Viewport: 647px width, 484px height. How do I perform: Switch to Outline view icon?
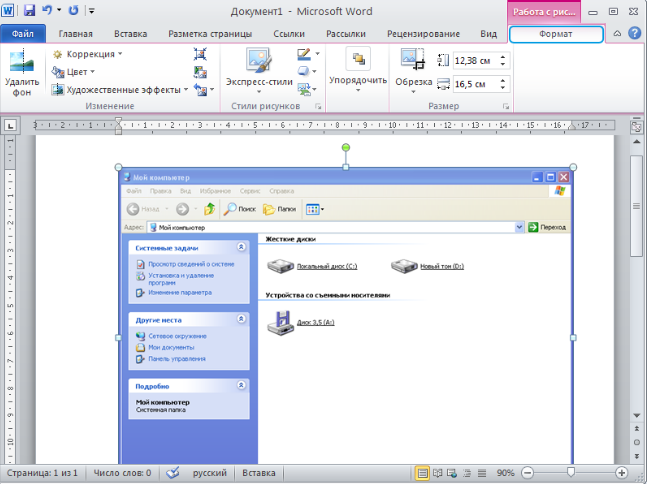click(467, 473)
